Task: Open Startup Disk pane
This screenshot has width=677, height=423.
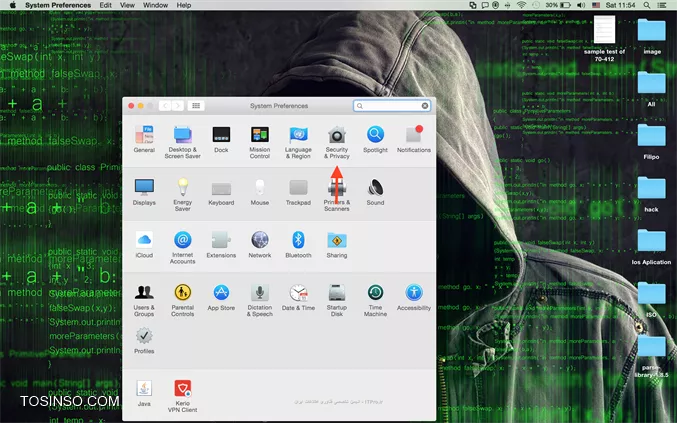Action: pyautogui.click(x=337, y=300)
